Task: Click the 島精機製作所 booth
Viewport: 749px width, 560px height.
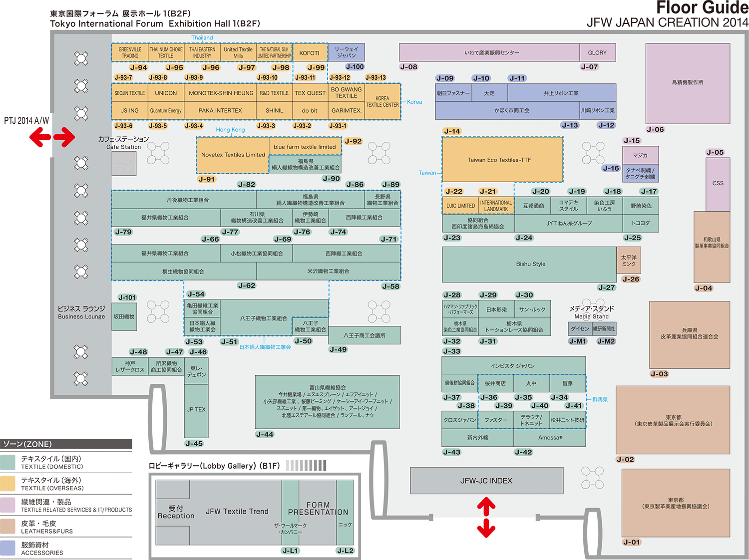Action: [688, 83]
